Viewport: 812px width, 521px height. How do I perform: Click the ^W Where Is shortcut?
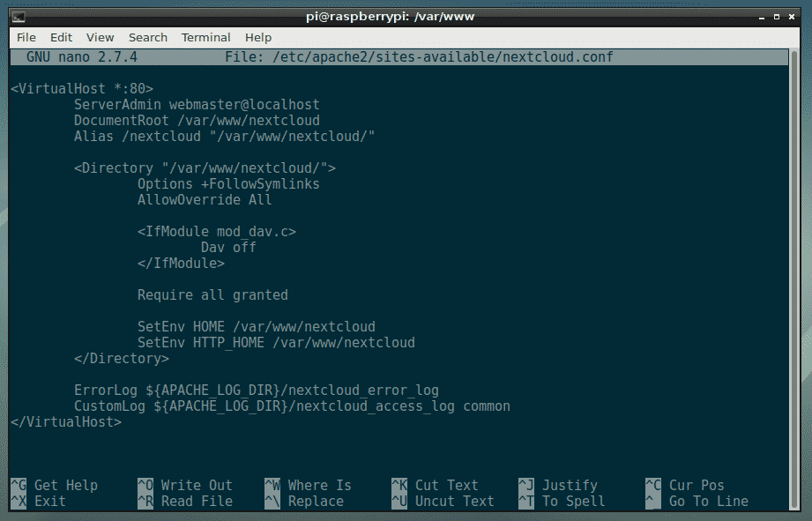(x=308, y=485)
